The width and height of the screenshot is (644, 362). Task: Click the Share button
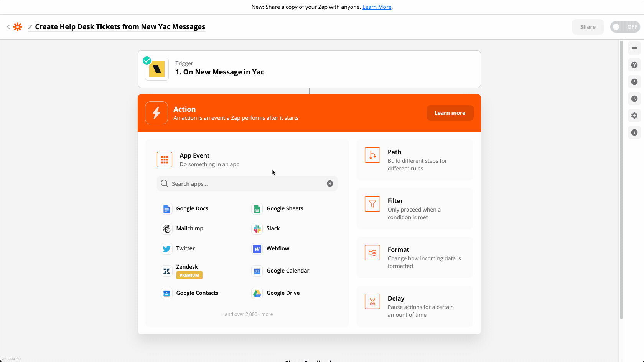point(588,27)
